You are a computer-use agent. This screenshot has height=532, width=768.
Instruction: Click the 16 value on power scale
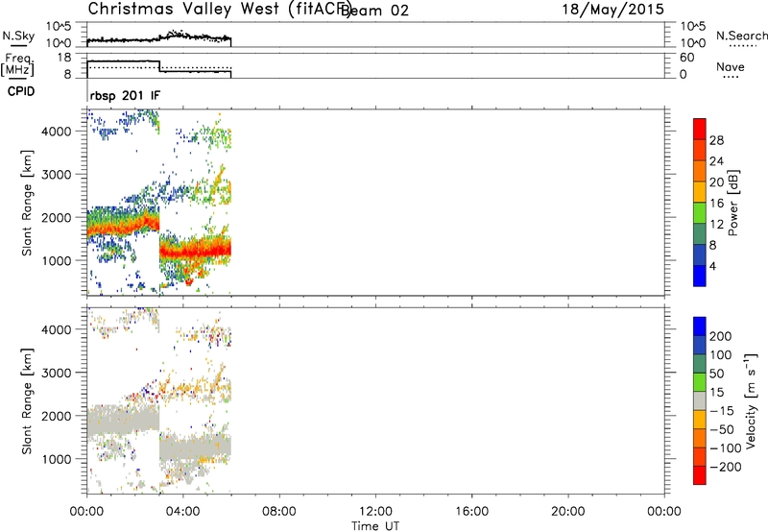point(716,204)
